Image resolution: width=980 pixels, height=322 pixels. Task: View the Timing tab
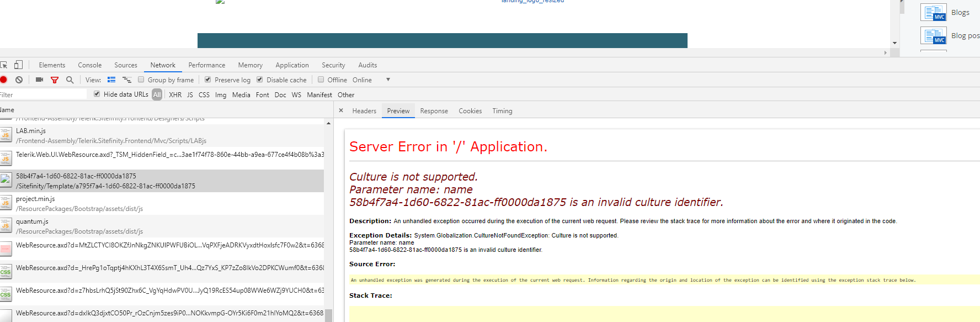point(502,111)
